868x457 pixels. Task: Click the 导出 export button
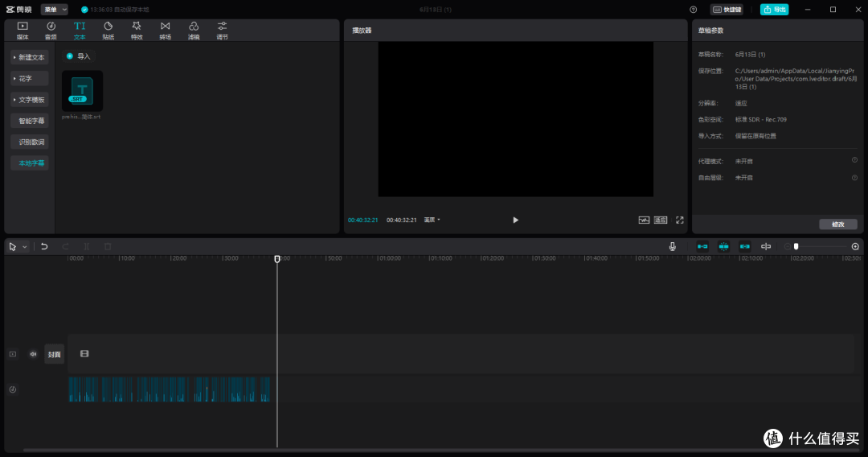point(774,10)
